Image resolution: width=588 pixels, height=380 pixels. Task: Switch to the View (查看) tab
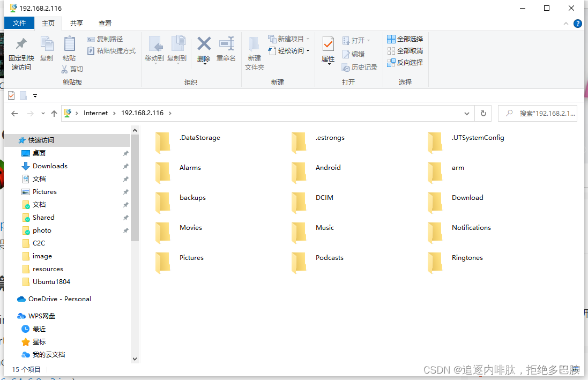[105, 23]
